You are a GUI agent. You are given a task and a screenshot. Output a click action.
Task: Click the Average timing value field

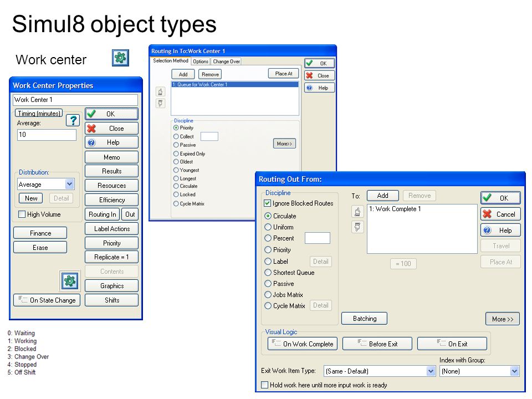click(x=47, y=135)
